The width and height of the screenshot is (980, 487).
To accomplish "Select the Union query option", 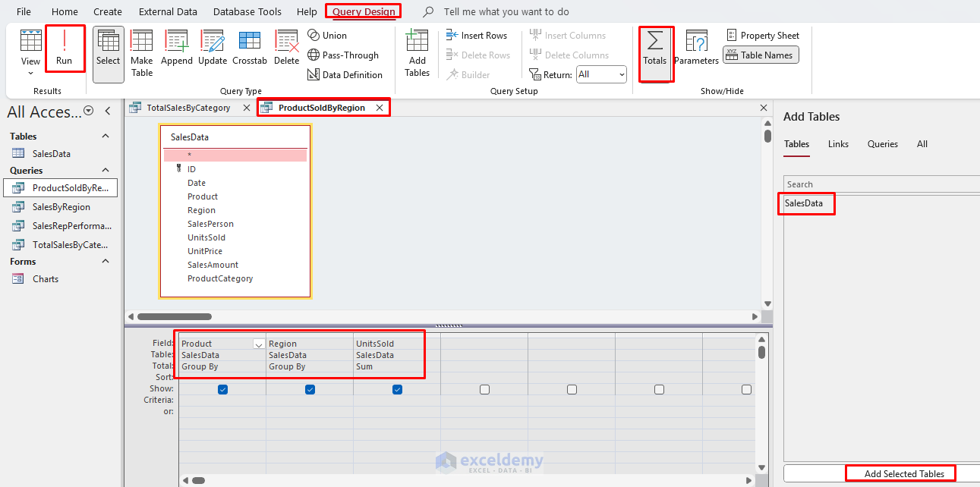I will (x=327, y=36).
